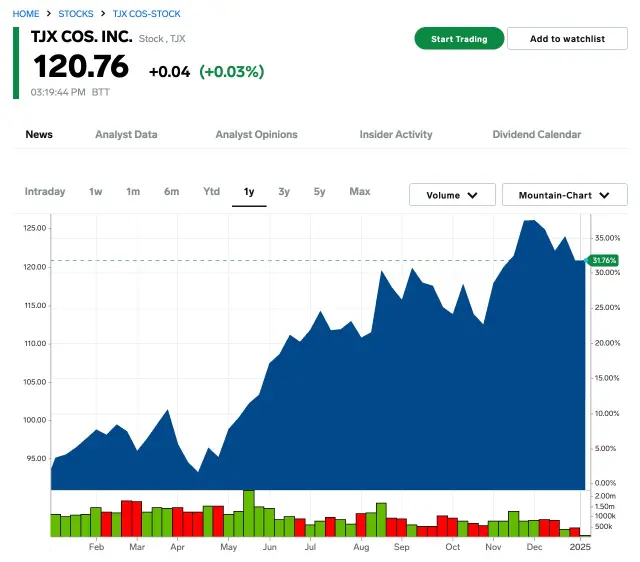Click the 03:19:44 PM timestamp
640x562 pixels.
(58, 92)
